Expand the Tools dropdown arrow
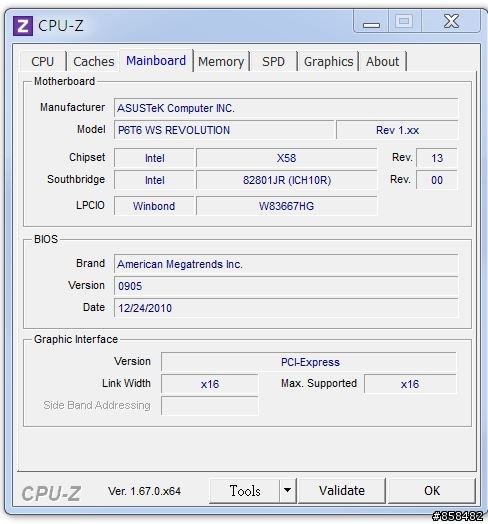The height and width of the screenshot is (524, 488). click(x=287, y=491)
